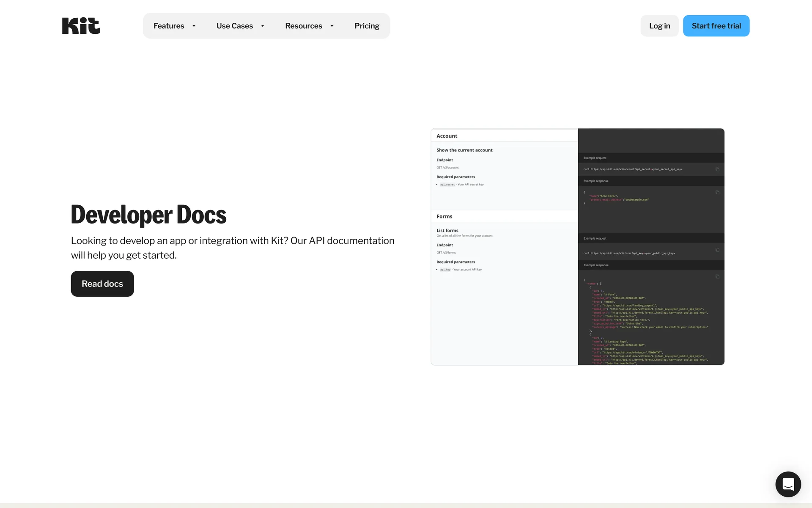Open the Resources menu label
The width and height of the screenshot is (812, 508).
coord(303,26)
